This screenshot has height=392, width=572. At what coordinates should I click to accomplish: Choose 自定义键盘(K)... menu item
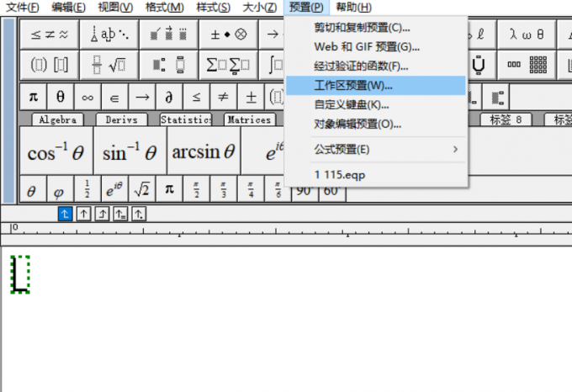tap(376, 105)
